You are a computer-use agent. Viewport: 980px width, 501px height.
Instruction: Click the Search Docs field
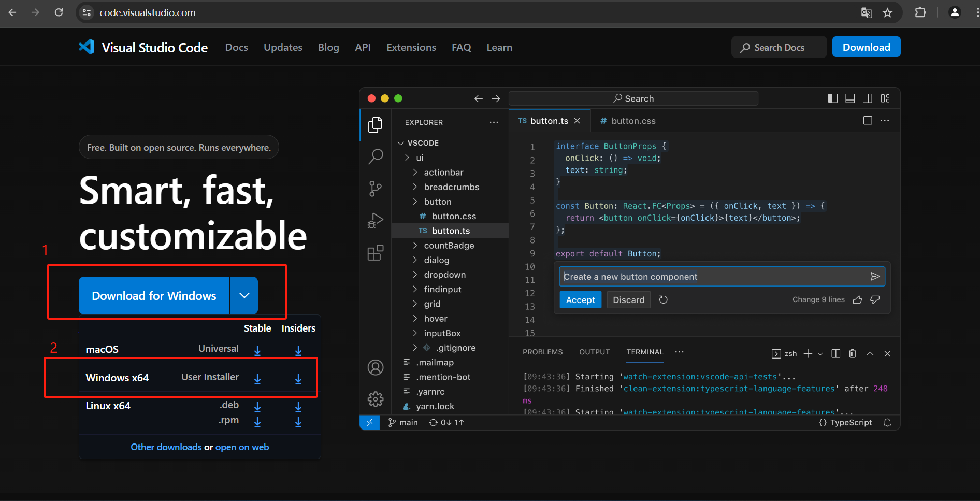(x=779, y=47)
